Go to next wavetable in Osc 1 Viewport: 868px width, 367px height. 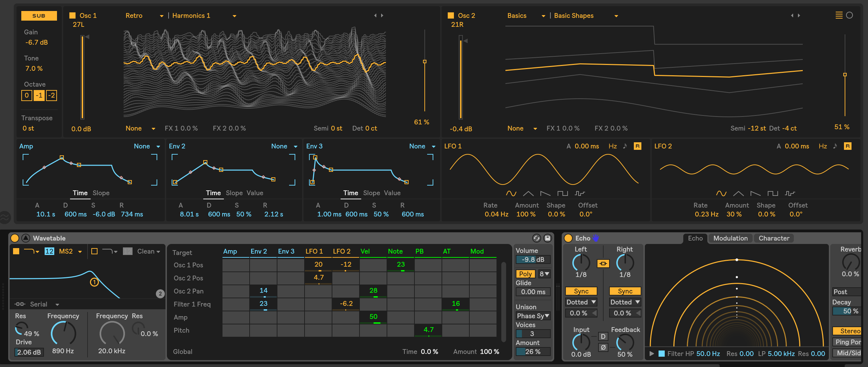(x=382, y=15)
